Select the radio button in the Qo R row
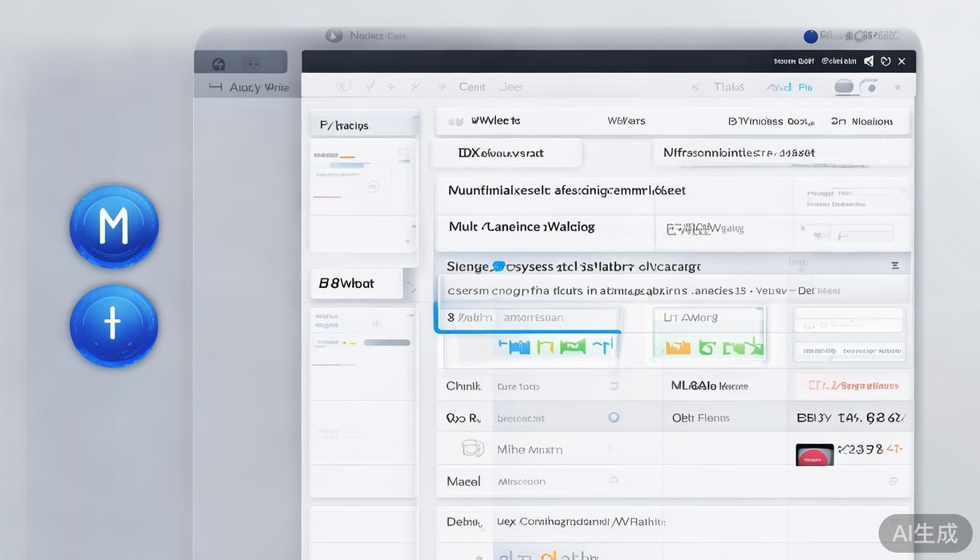This screenshot has height=560, width=980. pyautogui.click(x=614, y=417)
